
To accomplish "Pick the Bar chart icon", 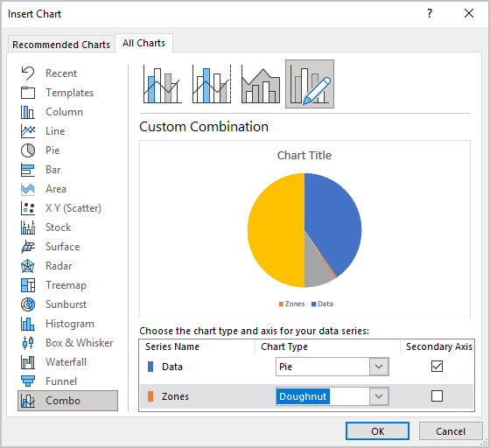I will coord(28,170).
